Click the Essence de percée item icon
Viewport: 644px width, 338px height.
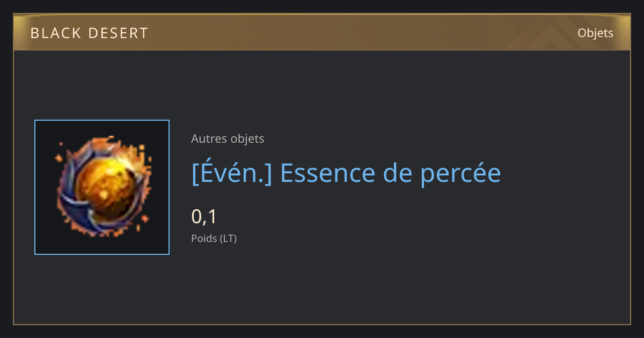point(102,187)
